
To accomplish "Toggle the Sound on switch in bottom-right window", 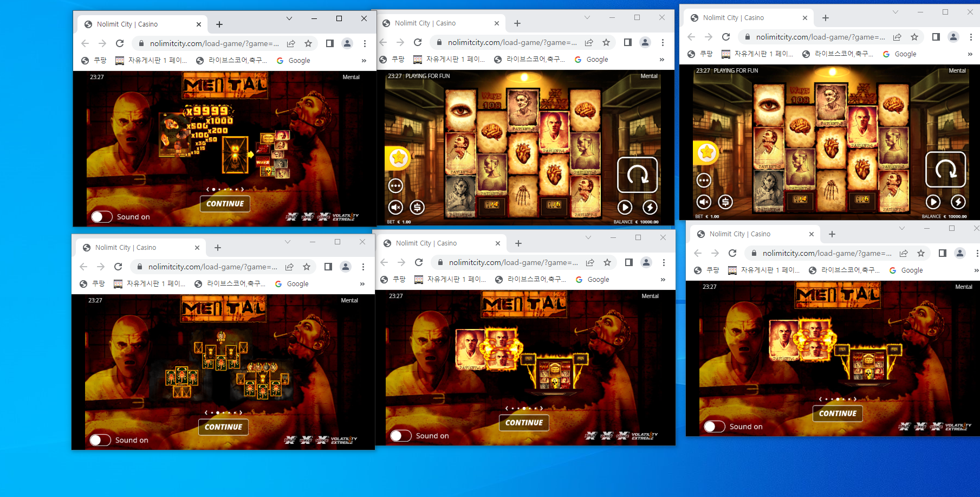I will click(x=715, y=427).
